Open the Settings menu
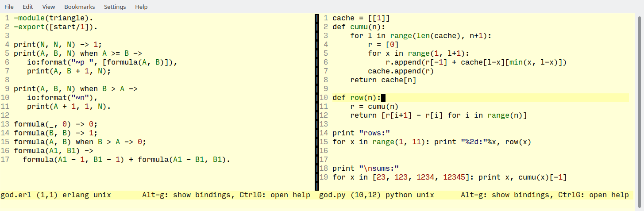This screenshot has height=211, width=644. tap(115, 7)
